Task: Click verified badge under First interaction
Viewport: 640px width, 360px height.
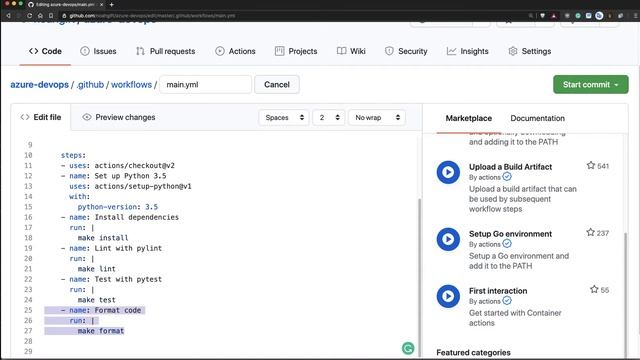Action: click(x=507, y=301)
